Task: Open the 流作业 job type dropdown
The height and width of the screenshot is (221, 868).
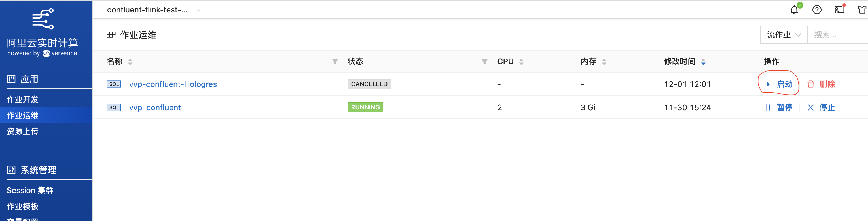Action: coord(784,35)
